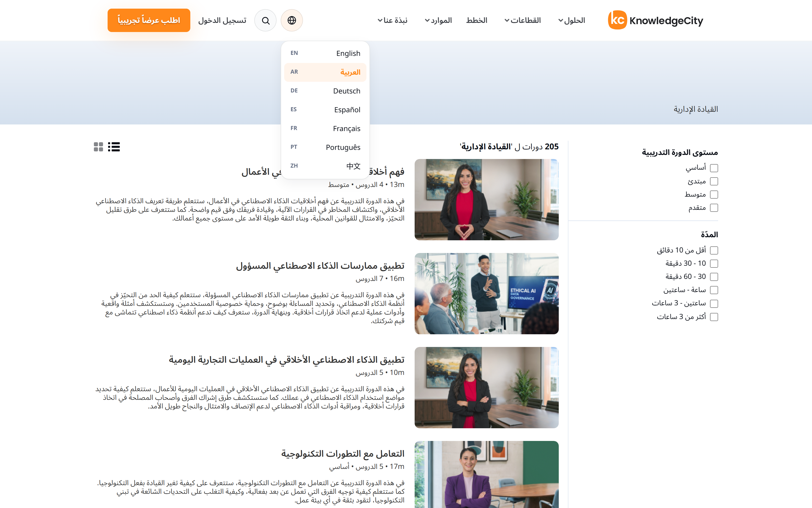This screenshot has height=508, width=812.
Task: Select Português in language menu
Action: [325, 148]
